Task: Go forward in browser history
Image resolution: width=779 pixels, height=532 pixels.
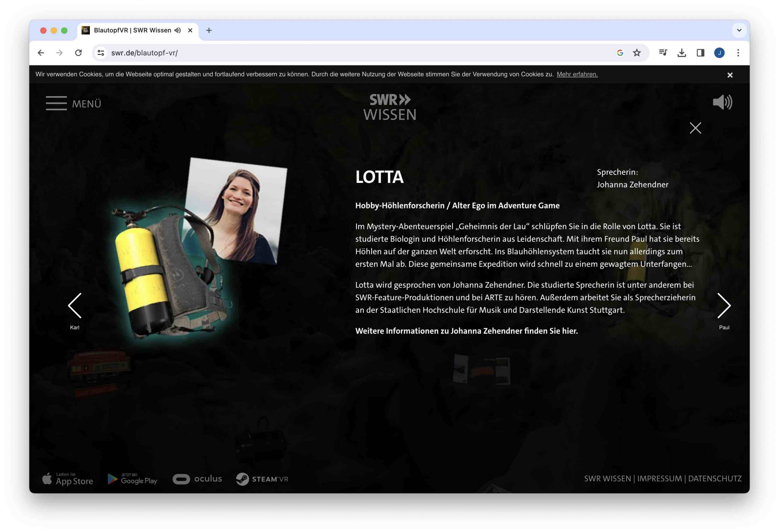Action: click(x=59, y=53)
